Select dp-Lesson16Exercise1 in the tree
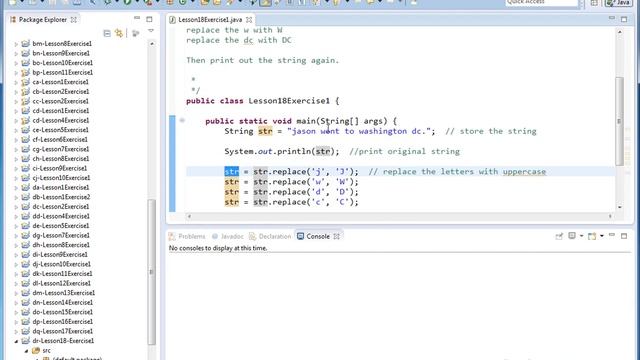 [x=62, y=322]
